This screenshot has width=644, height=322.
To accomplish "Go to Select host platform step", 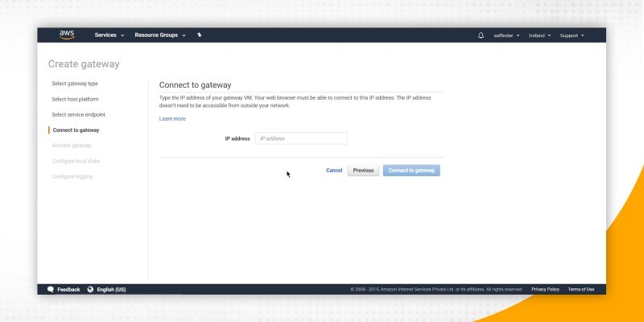I will pyautogui.click(x=76, y=99).
